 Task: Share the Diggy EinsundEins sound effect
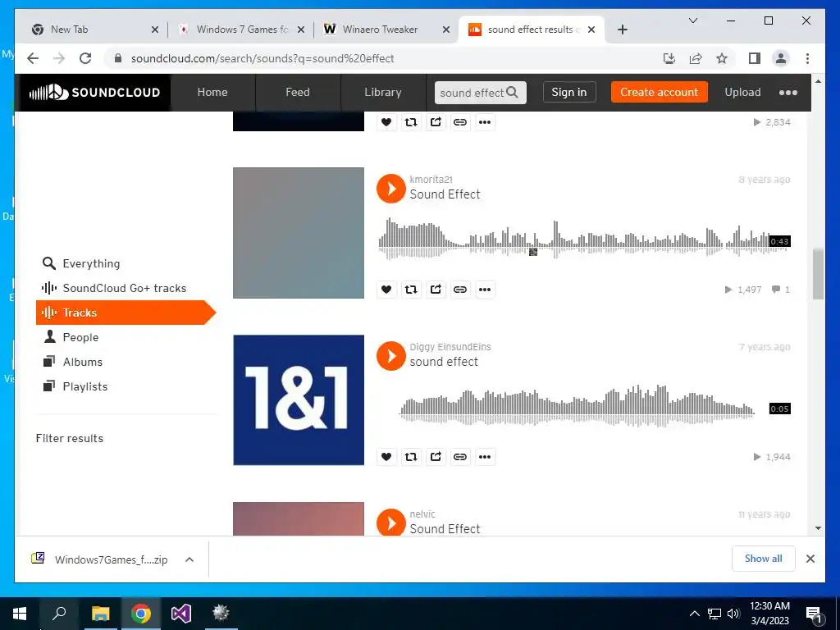[x=436, y=456]
